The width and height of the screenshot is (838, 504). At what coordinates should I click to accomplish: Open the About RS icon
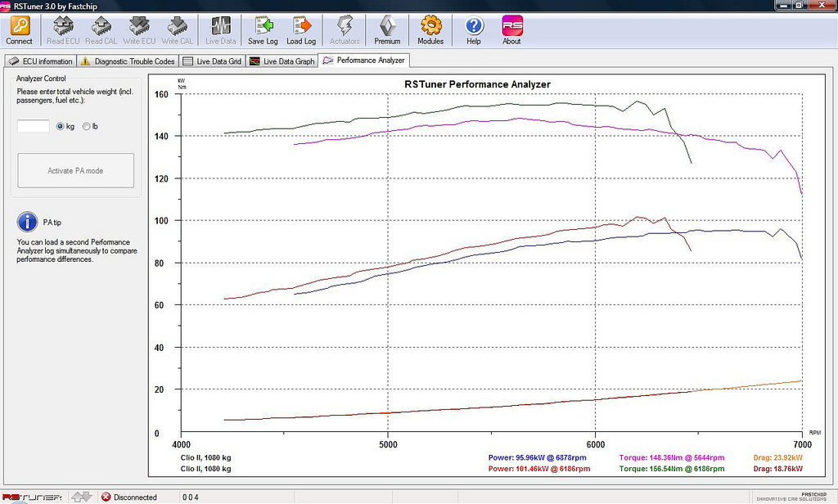tap(511, 26)
